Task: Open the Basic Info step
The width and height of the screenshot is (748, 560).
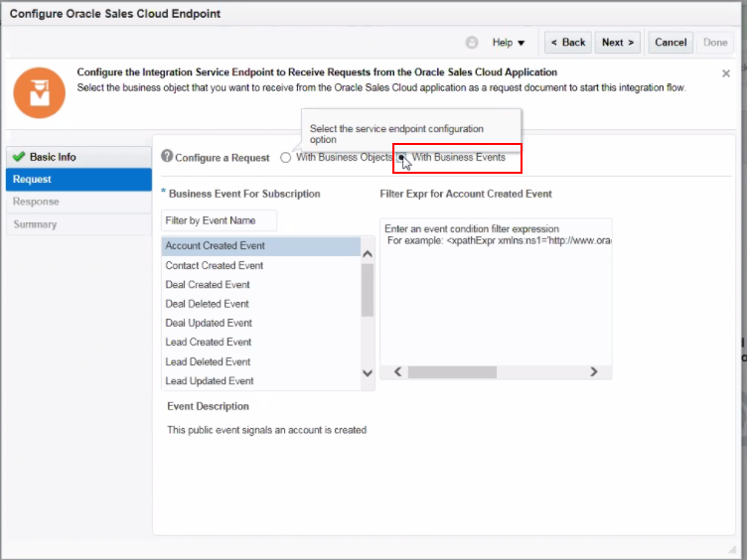Action: [x=53, y=157]
